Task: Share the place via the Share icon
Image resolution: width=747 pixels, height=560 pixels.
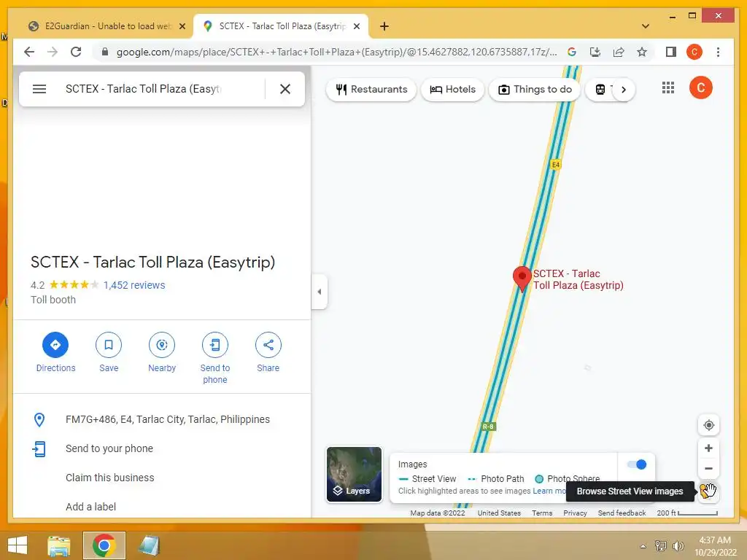Action: (x=268, y=345)
